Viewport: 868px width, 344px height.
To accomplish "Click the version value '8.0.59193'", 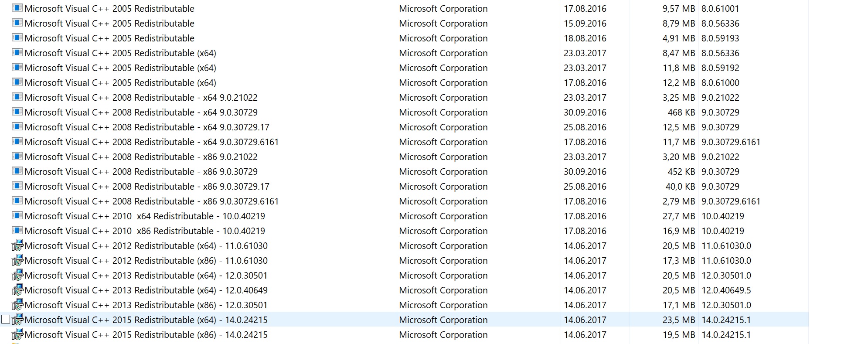I will (720, 38).
